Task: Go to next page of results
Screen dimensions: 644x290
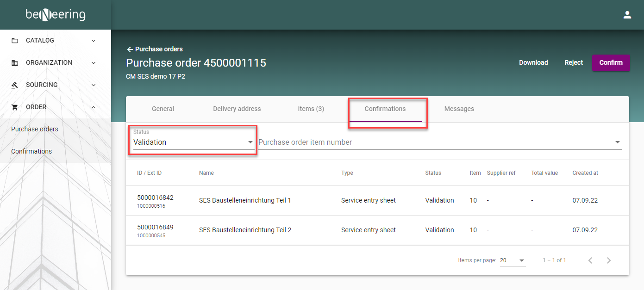Action: [x=609, y=260]
